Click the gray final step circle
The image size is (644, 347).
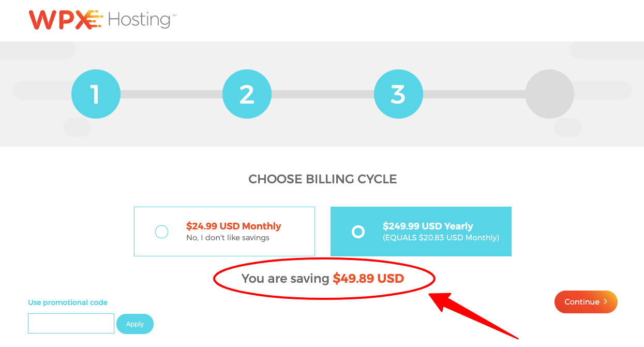click(549, 94)
